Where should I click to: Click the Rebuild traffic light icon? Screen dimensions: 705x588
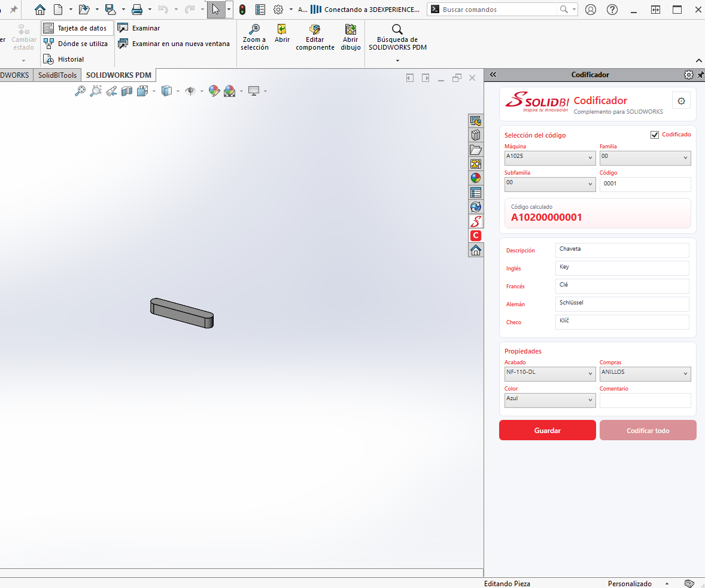click(242, 10)
